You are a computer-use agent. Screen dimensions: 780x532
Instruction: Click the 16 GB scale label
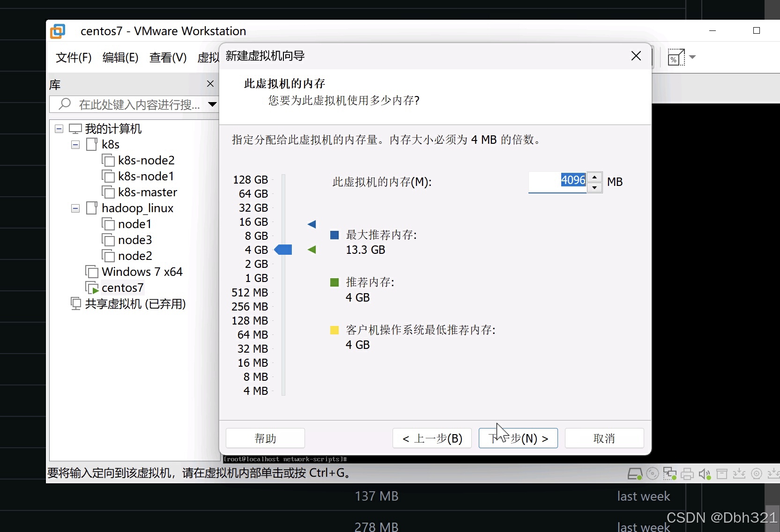[x=253, y=222]
